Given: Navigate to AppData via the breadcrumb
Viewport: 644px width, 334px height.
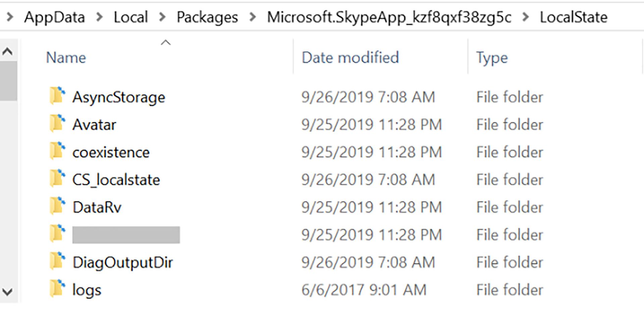Looking at the screenshot, I should click(55, 17).
